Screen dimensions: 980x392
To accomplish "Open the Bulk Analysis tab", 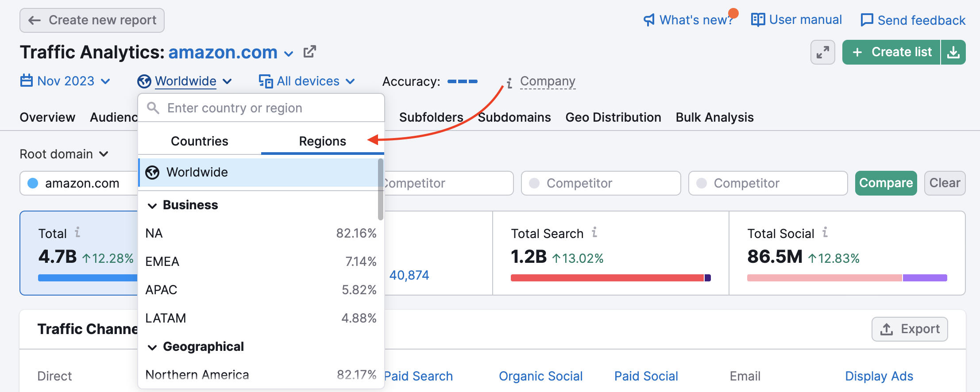I will click(x=714, y=117).
